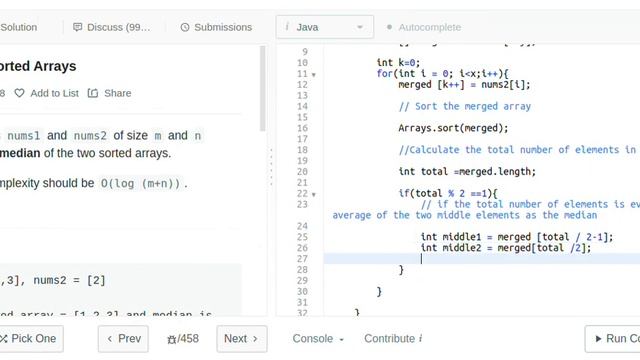Image resolution: width=640 pixels, height=360 pixels.
Task: Click the problem list icon beside /458
Action: (171, 339)
